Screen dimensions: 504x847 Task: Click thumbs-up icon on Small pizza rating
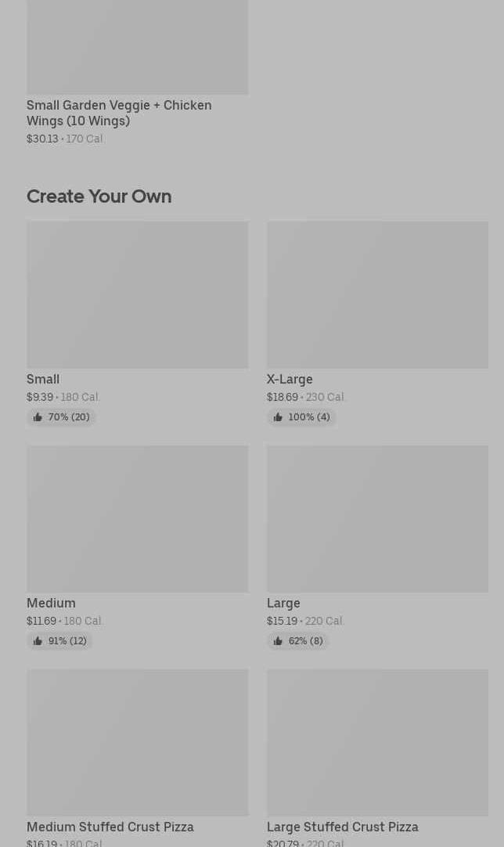(x=38, y=417)
